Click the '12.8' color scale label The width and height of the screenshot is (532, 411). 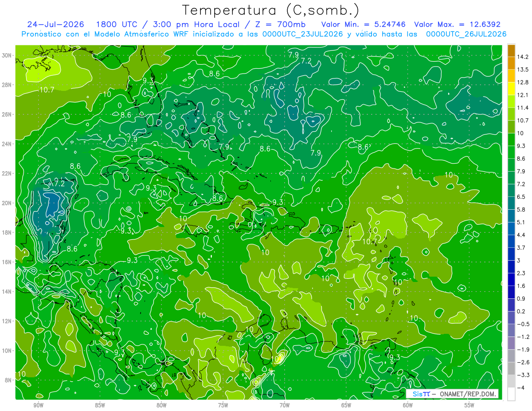[x=523, y=82]
